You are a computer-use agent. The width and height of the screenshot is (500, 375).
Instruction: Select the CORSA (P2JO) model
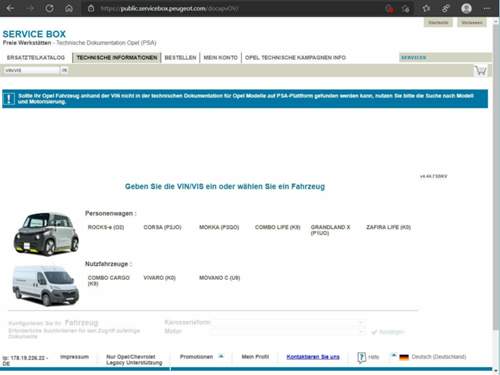coord(162,227)
